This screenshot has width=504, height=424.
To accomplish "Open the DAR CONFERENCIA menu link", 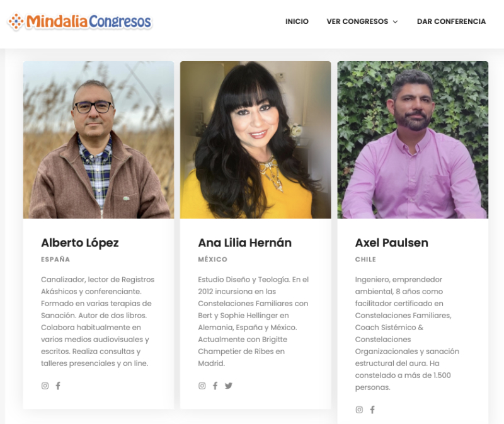I will 451,21.
